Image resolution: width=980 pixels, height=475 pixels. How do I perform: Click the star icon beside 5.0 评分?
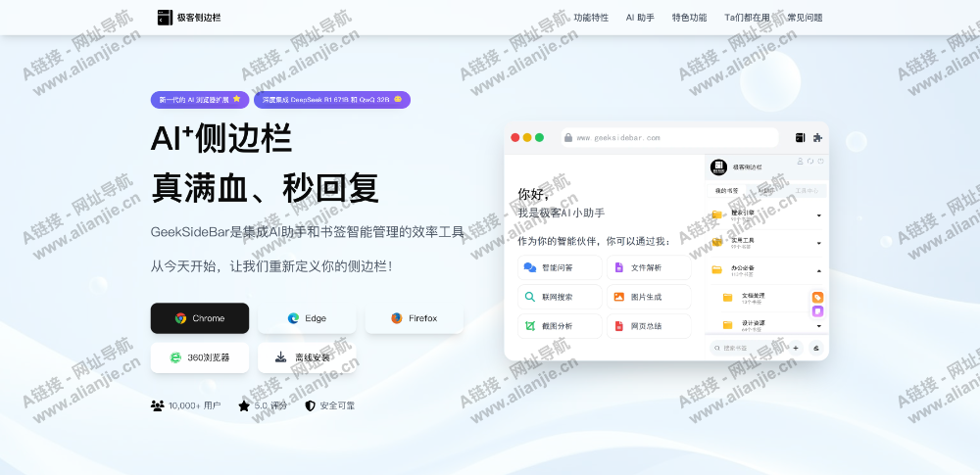[x=244, y=405]
